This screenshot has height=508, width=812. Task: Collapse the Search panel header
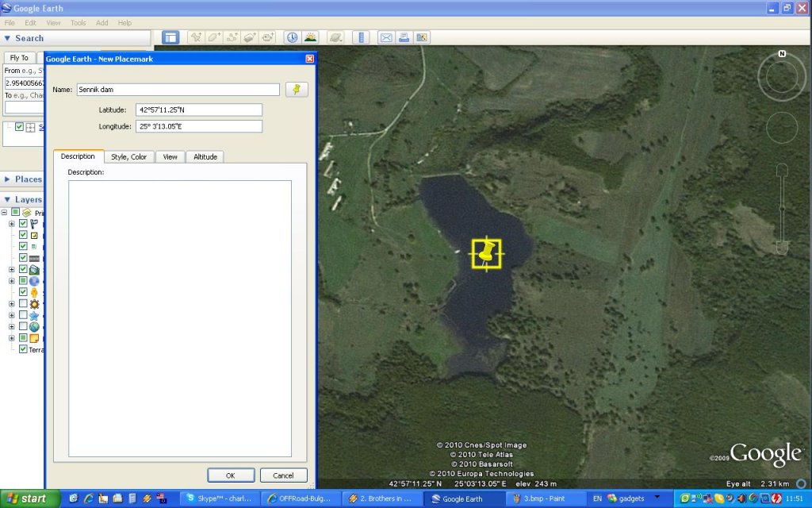(x=8, y=38)
